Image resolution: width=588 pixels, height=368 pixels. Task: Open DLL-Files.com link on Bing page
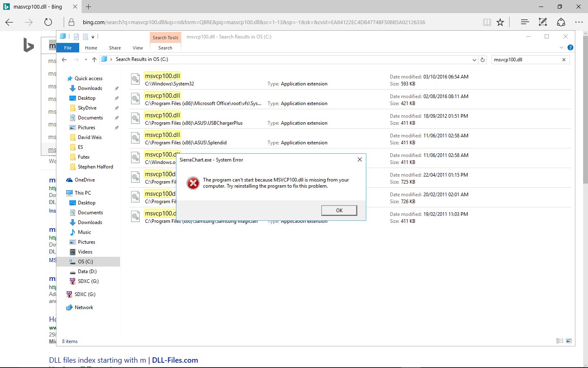[123, 360]
